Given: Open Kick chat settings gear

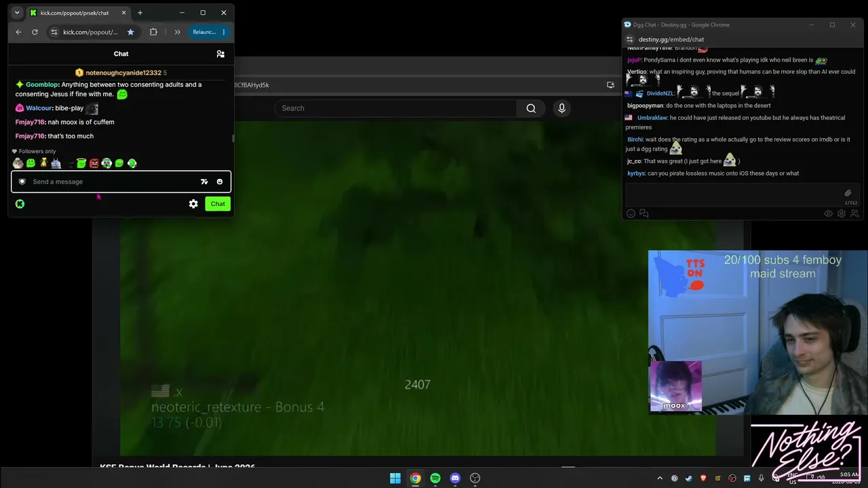Looking at the screenshot, I should [x=193, y=204].
